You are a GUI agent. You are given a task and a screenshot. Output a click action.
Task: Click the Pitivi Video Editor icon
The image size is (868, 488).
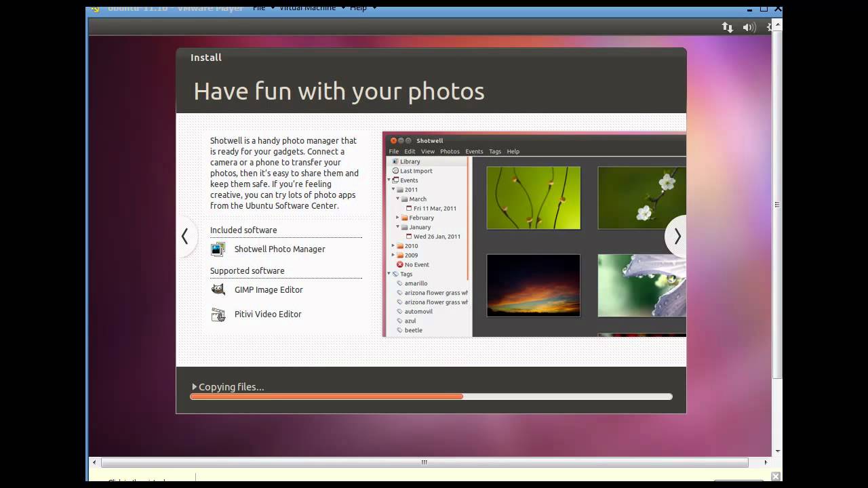[218, 314]
